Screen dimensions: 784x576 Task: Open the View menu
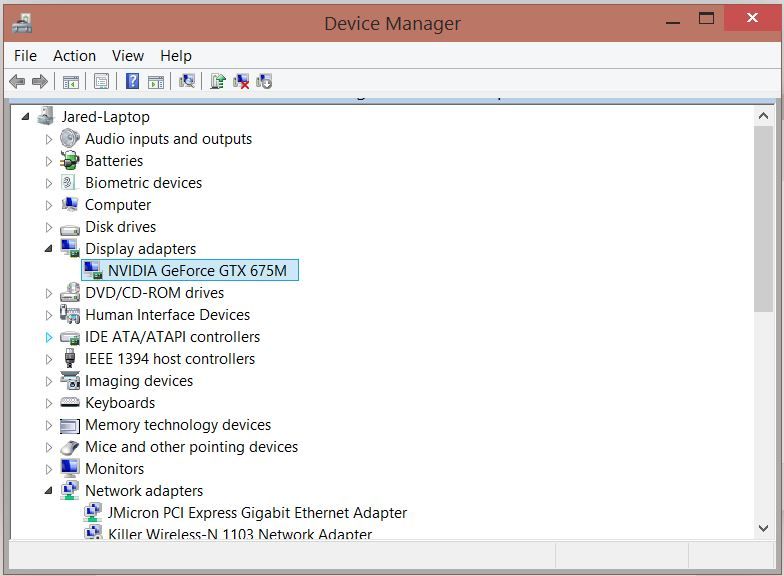[128, 56]
